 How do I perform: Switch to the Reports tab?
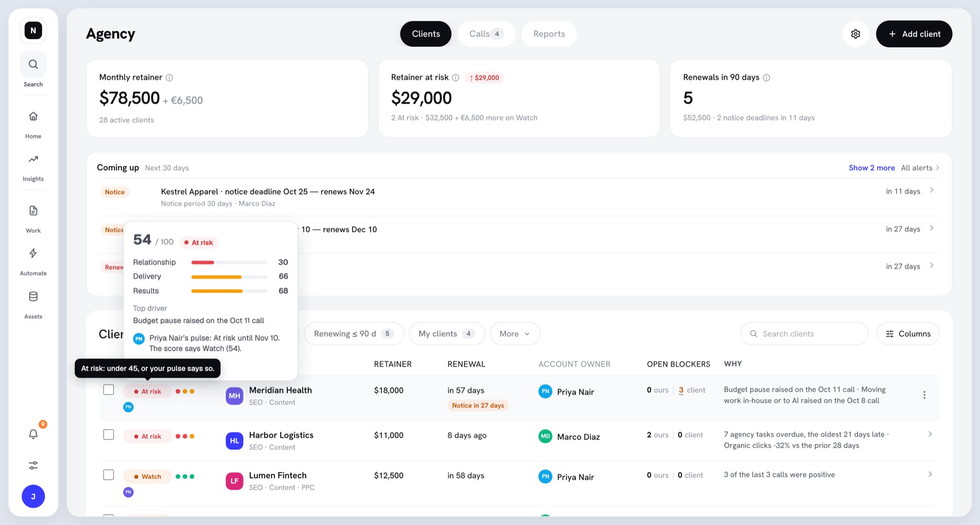tap(549, 34)
